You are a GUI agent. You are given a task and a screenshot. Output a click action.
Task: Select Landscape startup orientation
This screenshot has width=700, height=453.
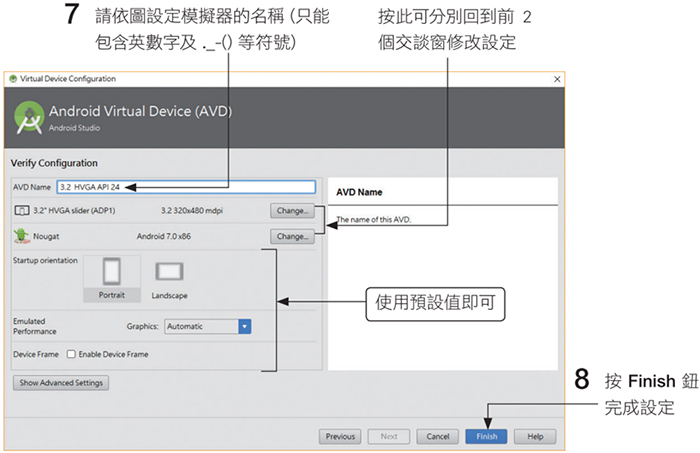click(169, 279)
